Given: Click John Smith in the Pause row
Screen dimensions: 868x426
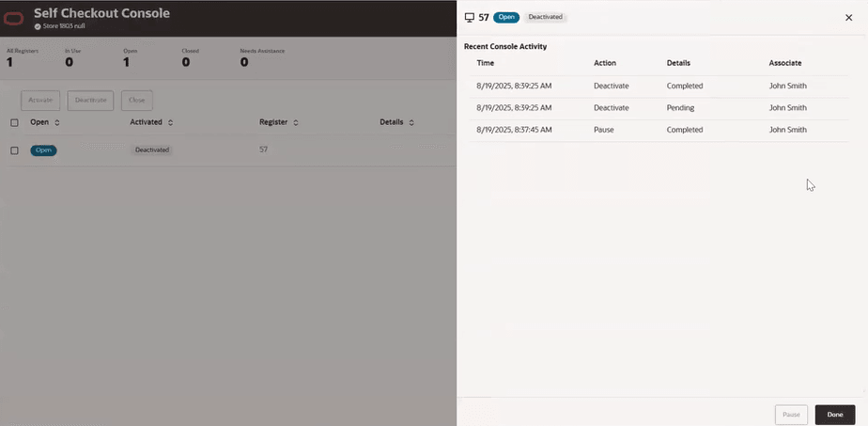Looking at the screenshot, I should point(788,130).
